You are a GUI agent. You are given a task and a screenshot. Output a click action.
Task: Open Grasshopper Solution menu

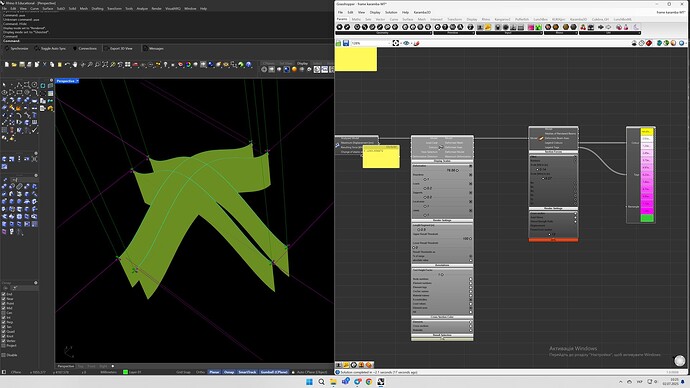391,12
